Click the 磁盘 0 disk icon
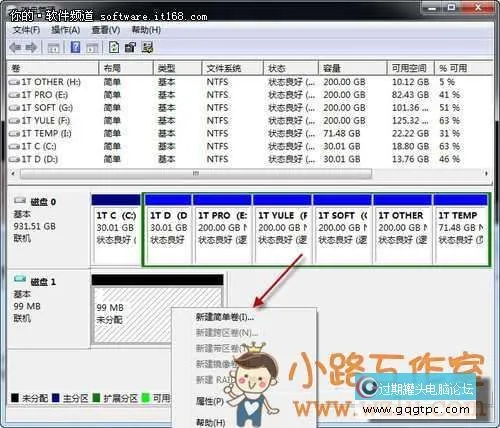Image resolution: width=500 pixels, height=428 pixels. (x=20, y=200)
